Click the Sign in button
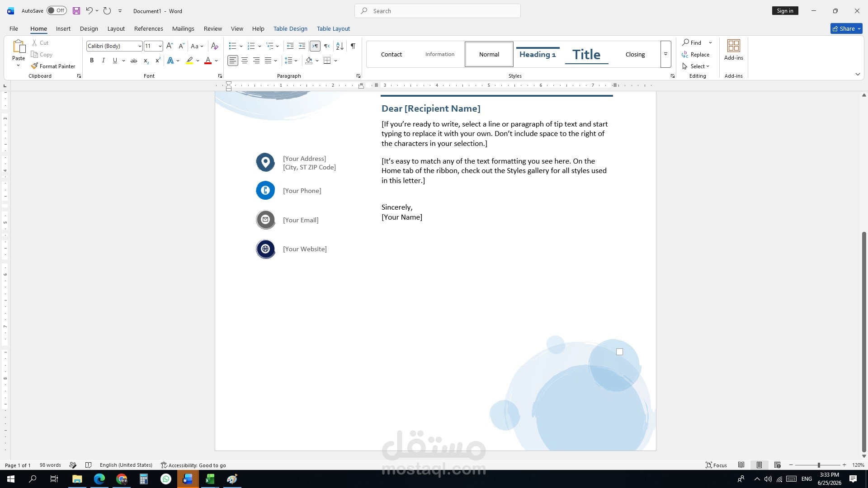Viewport: 868px width, 488px height. (785, 11)
